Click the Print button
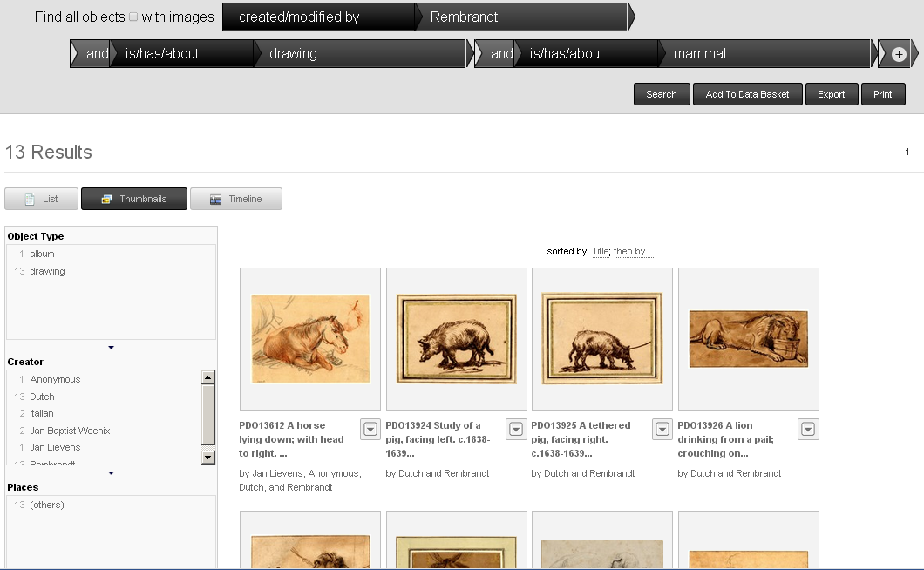The width and height of the screenshot is (924, 570). click(883, 94)
